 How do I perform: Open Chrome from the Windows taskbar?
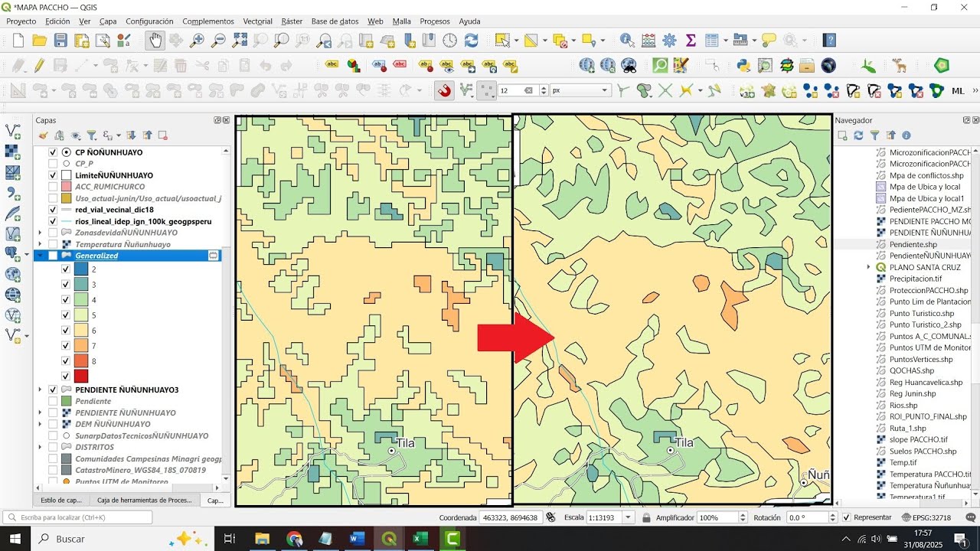click(294, 539)
